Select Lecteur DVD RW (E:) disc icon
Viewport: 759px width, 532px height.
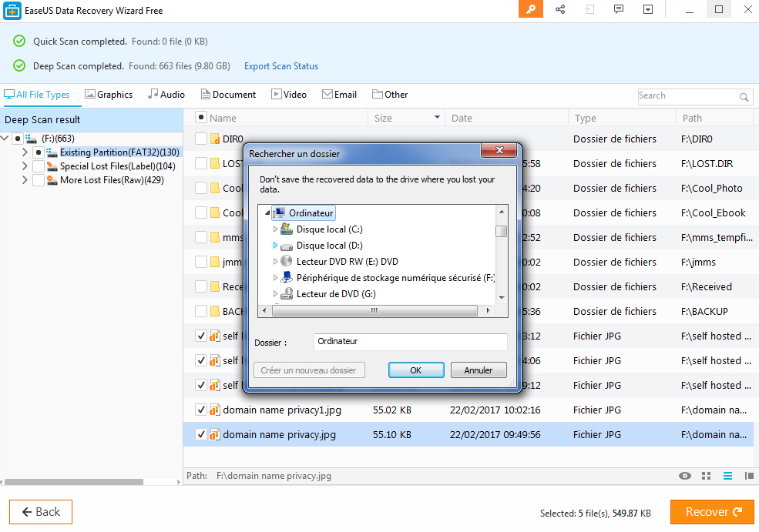point(287,262)
